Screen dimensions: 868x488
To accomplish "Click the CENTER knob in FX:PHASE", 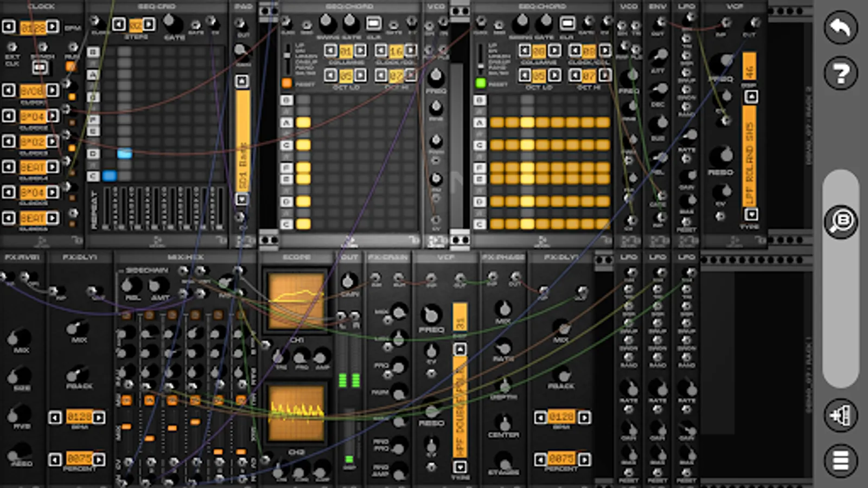I will [x=503, y=423].
